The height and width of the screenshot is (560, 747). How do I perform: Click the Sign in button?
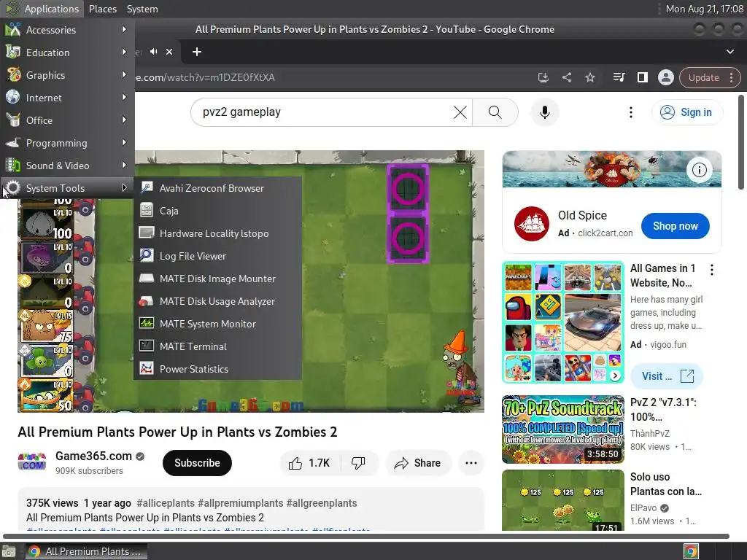(x=686, y=112)
